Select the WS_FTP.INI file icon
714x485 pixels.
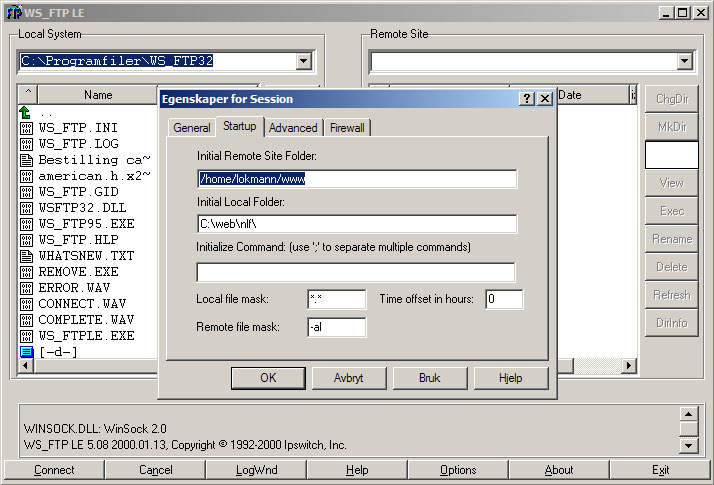[x=27, y=128]
